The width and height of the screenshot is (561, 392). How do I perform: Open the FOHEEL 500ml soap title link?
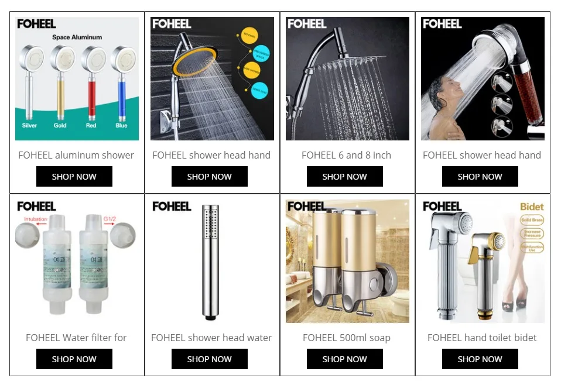[x=346, y=338]
